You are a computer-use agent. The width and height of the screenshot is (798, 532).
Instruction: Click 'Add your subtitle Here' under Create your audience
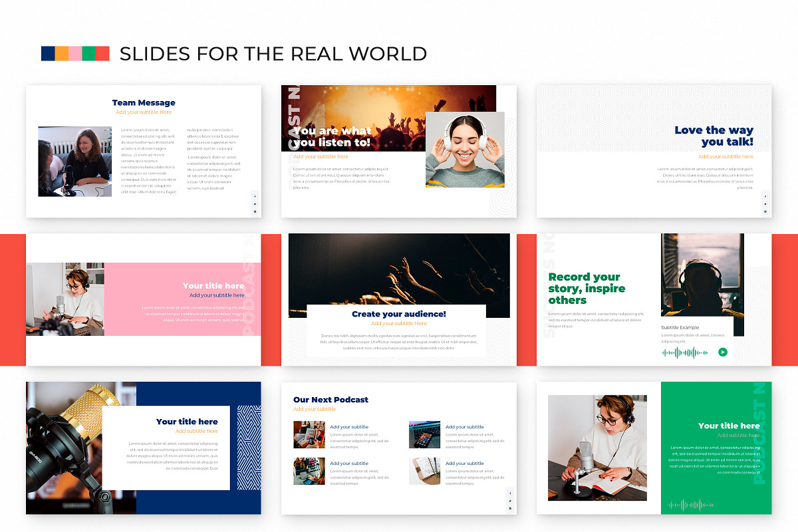click(399, 323)
